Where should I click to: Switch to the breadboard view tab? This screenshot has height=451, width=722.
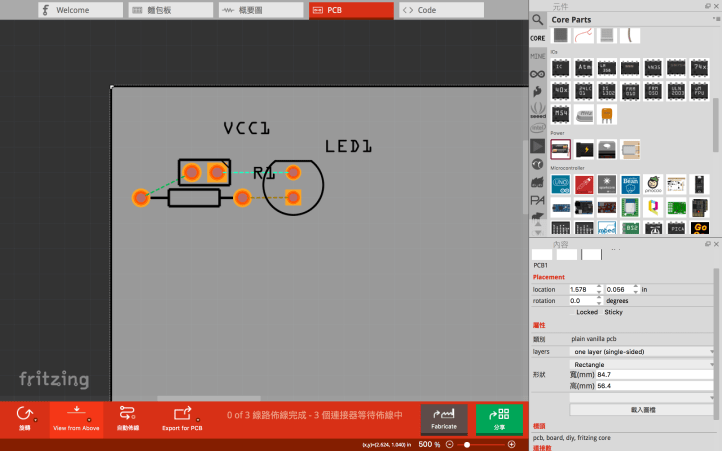[171, 10]
